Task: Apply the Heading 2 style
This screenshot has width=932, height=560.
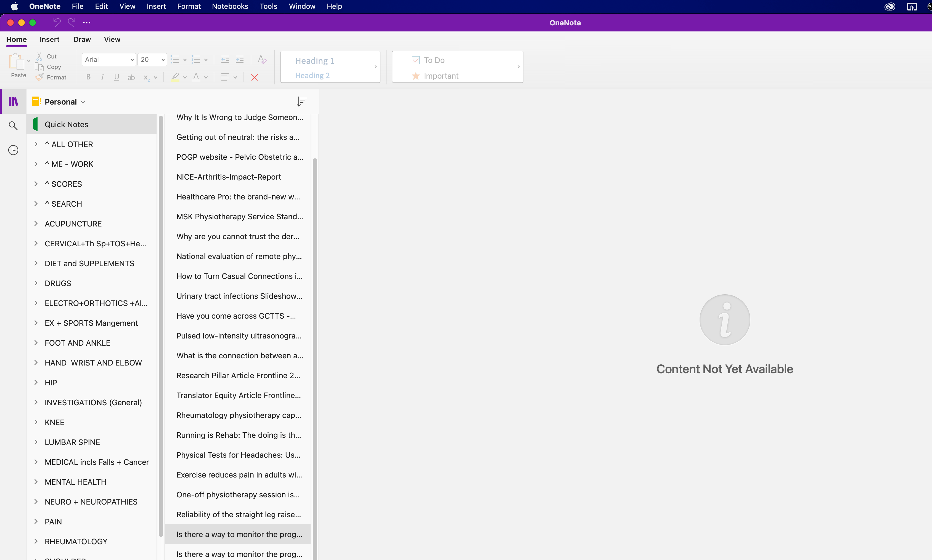Action: point(312,76)
